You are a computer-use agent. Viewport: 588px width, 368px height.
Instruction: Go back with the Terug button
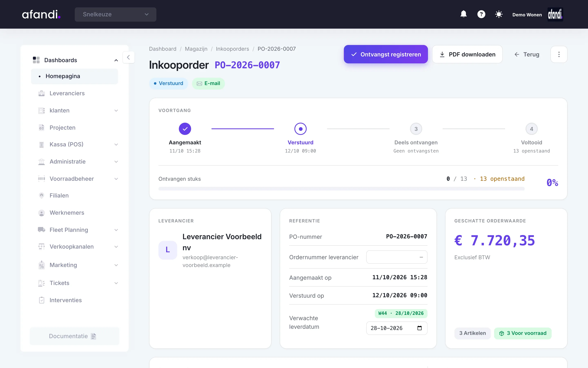pyautogui.click(x=527, y=54)
